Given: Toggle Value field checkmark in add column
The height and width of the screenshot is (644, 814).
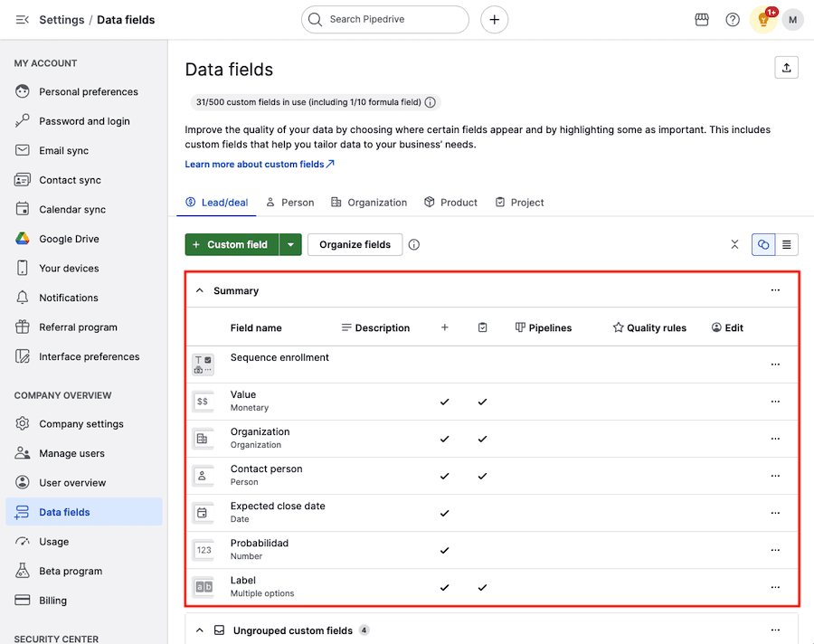Looking at the screenshot, I should [444, 402].
